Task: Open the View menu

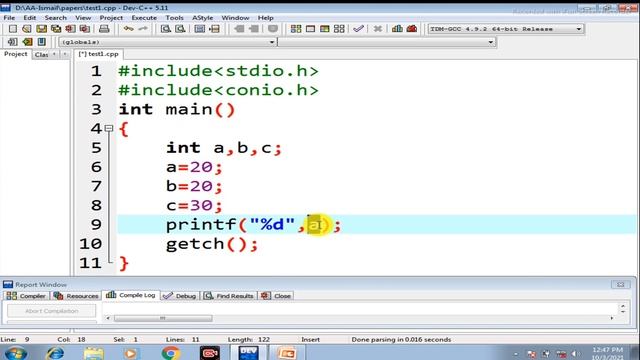Action: [83, 18]
